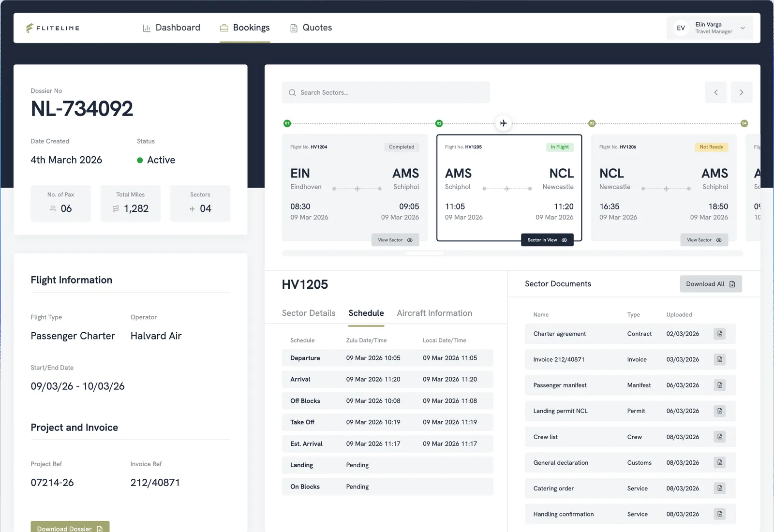
Task: Click the Departure schedule row
Action: (x=387, y=358)
